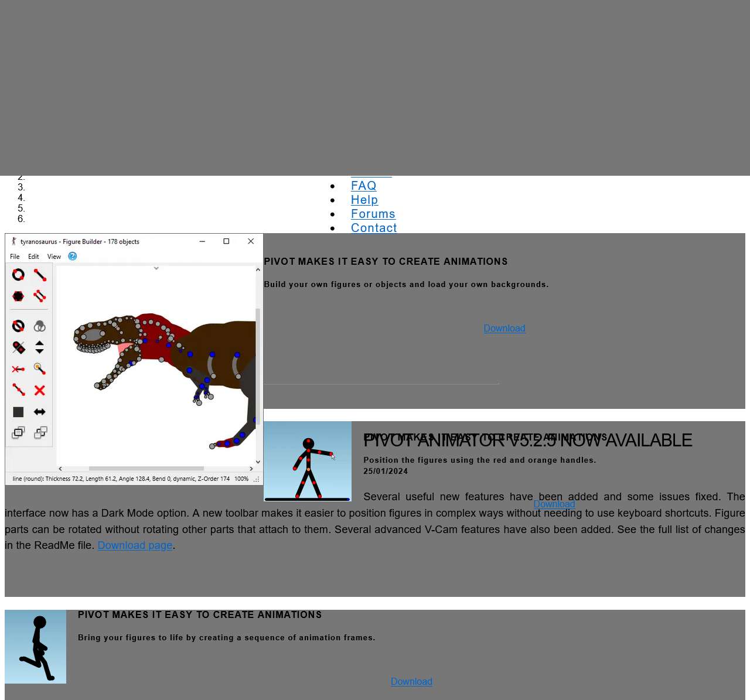750x700 pixels.
Task: Click the blue question mark help icon
Action: click(73, 256)
